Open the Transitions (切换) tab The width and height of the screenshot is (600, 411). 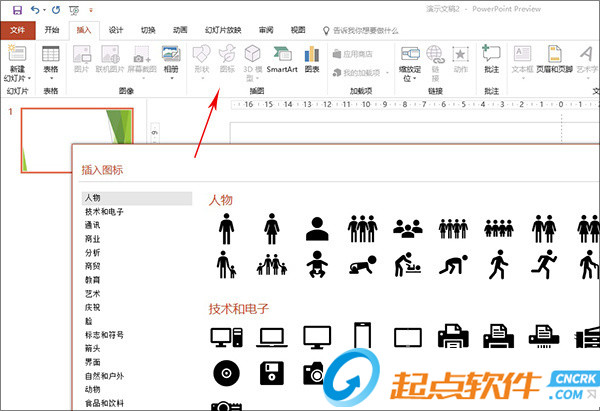(x=148, y=30)
